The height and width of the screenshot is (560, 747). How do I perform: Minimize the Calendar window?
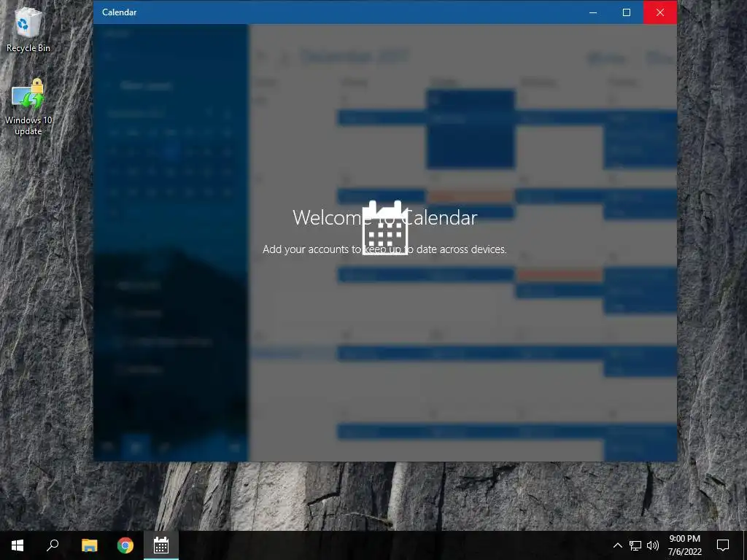point(593,12)
